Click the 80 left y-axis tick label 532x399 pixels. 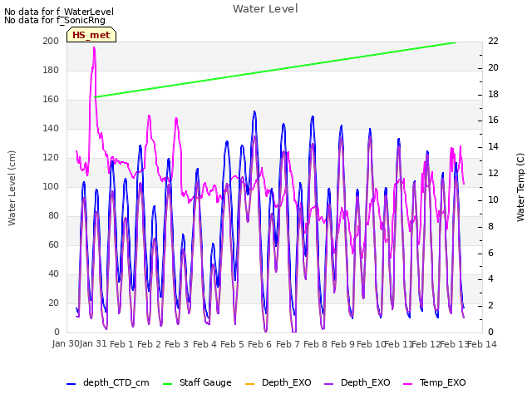[x=53, y=216]
